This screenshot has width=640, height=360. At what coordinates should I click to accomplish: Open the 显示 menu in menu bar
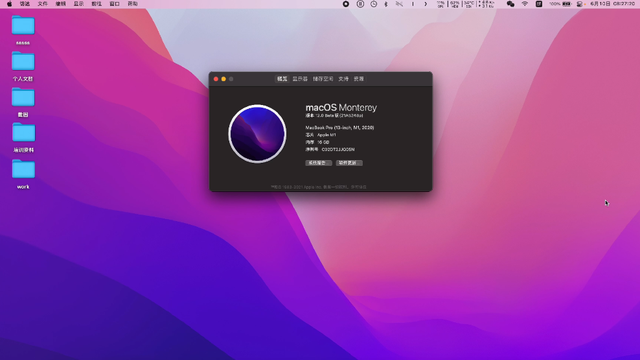[x=79, y=4]
